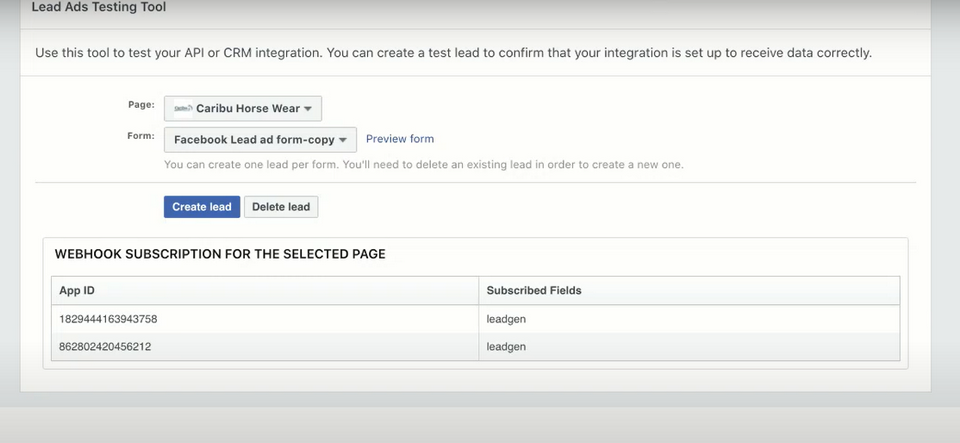Click the Caribu Horse Wear page logo icon

pos(182,108)
